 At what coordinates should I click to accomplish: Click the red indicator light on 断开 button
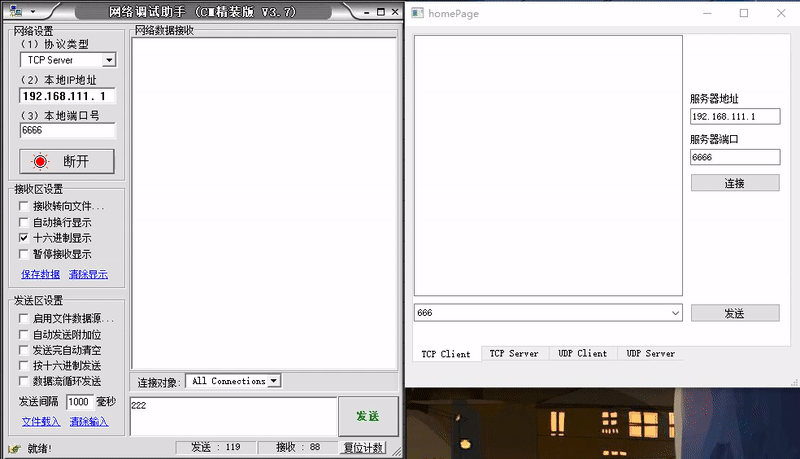40,161
